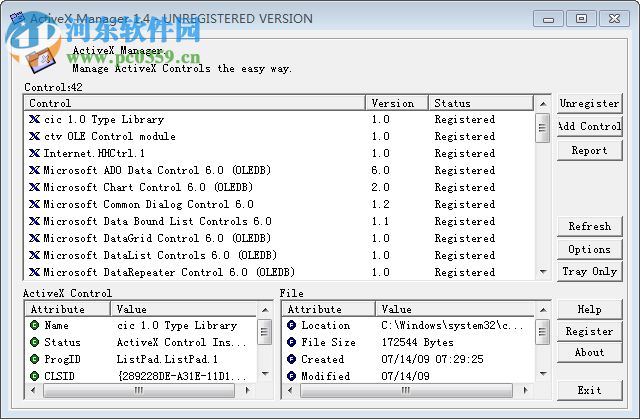Click the Exit button
Viewport: 640px width, 419px height.
point(589,390)
